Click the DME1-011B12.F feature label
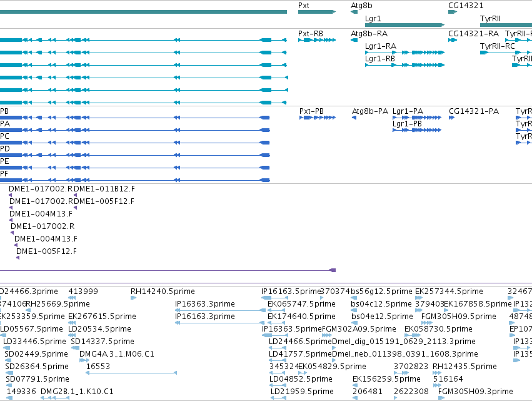Image resolution: width=532 pixels, height=401 pixels. pos(104,189)
